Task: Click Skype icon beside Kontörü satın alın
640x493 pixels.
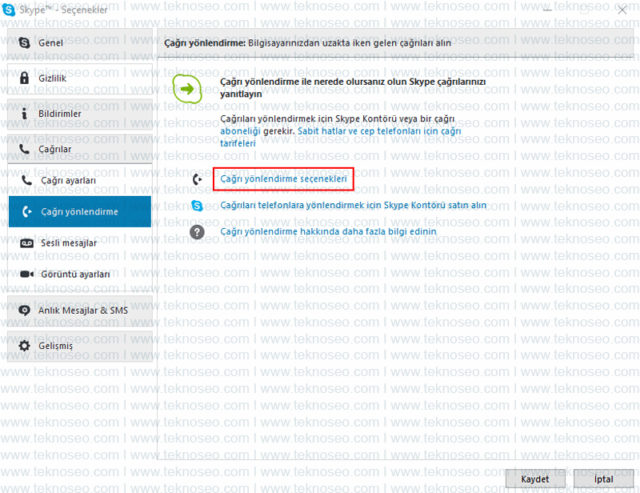Action: [197, 205]
